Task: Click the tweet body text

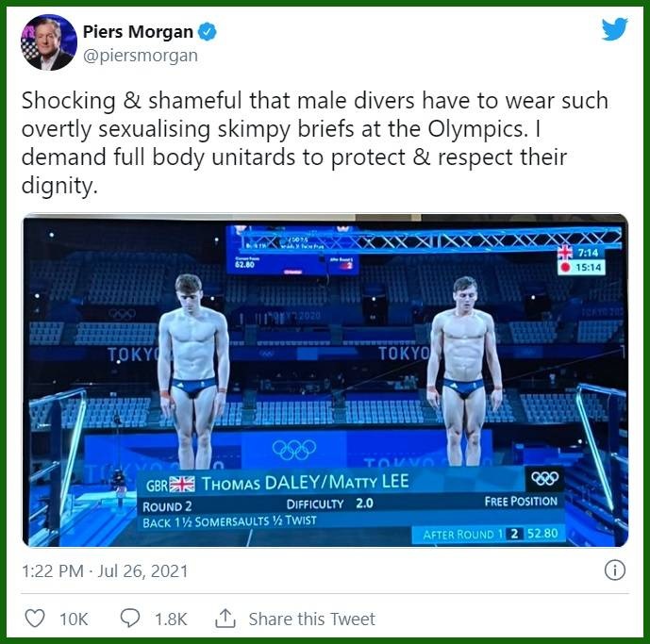Action: click(315, 142)
